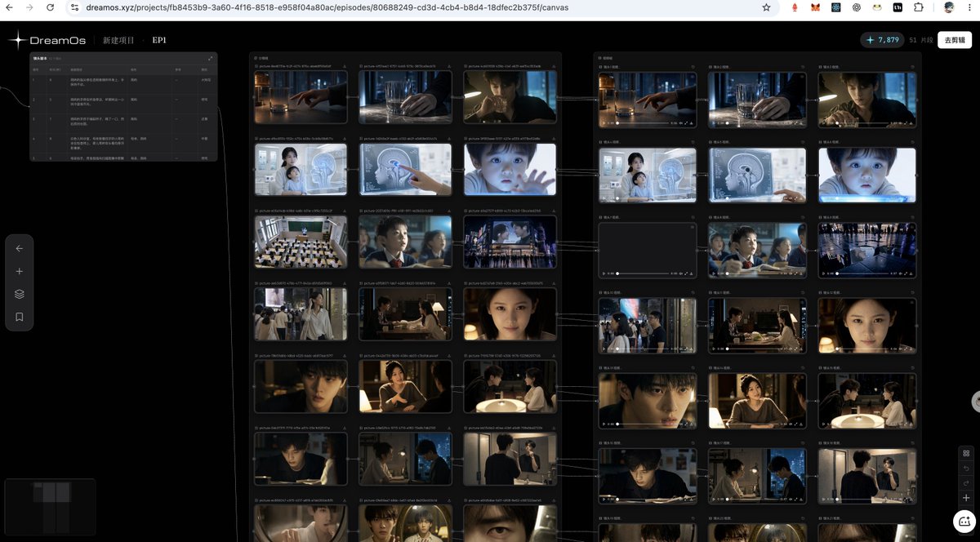
Task: Expand the script table panel with its corner icon
Action: click(x=211, y=58)
